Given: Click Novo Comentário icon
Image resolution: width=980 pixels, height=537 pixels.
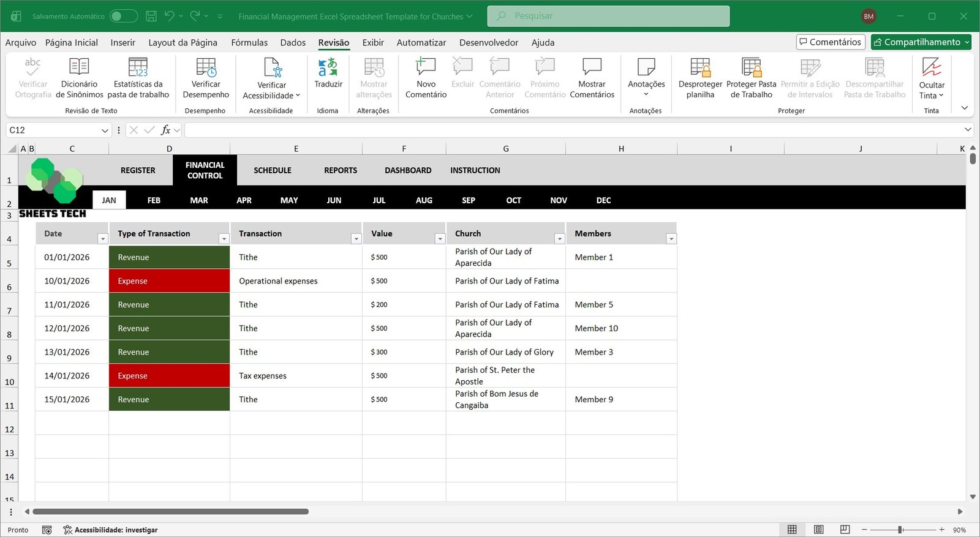Looking at the screenshot, I should coord(426,67).
